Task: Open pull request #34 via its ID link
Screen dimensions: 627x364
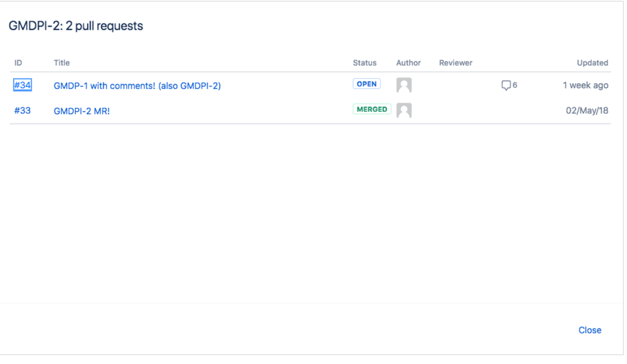Action: (23, 85)
